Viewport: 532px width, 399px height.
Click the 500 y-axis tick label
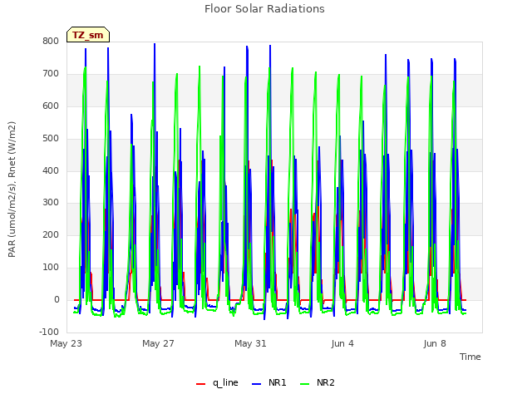coord(51,139)
